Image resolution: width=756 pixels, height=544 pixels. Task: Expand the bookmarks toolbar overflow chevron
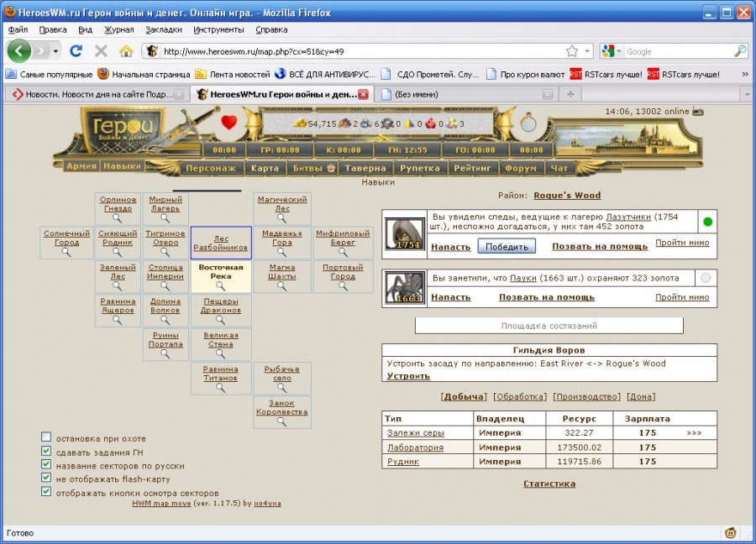[744, 74]
